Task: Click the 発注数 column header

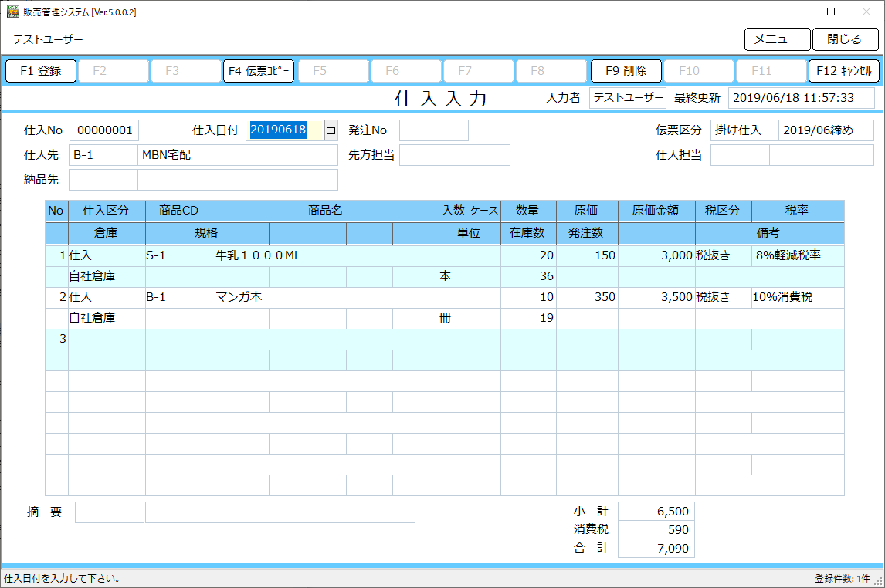Action: click(587, 233)
